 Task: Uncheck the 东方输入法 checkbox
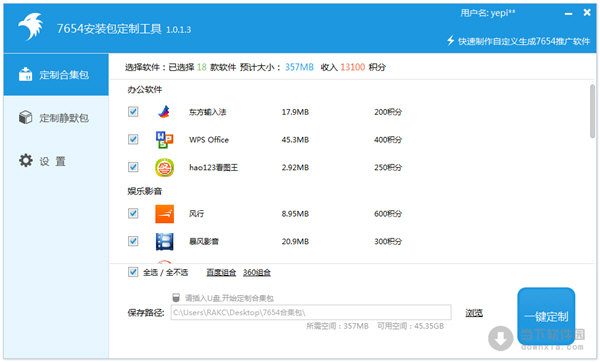pos(133,112)
